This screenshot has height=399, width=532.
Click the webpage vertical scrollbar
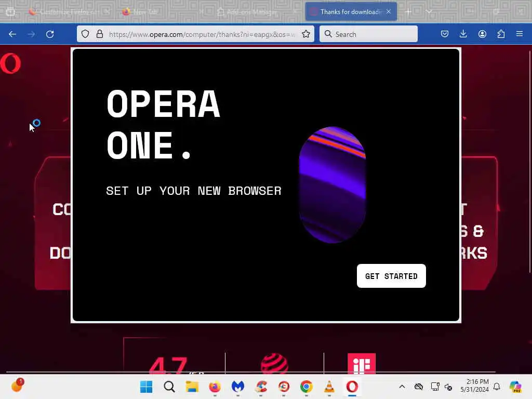[x=529, y=162]
